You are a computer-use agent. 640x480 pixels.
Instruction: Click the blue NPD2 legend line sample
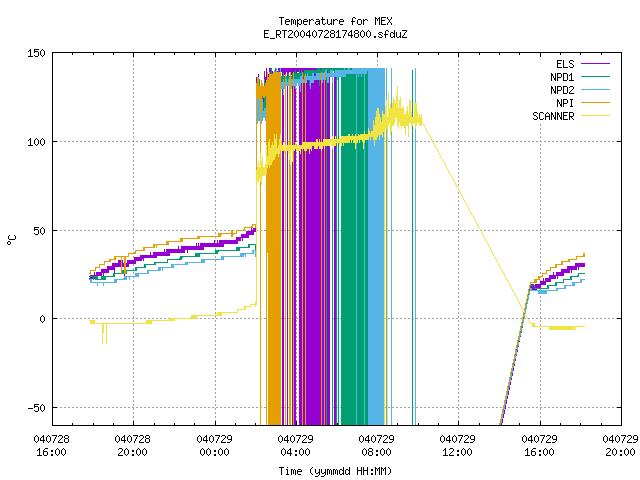pos(595,90)
